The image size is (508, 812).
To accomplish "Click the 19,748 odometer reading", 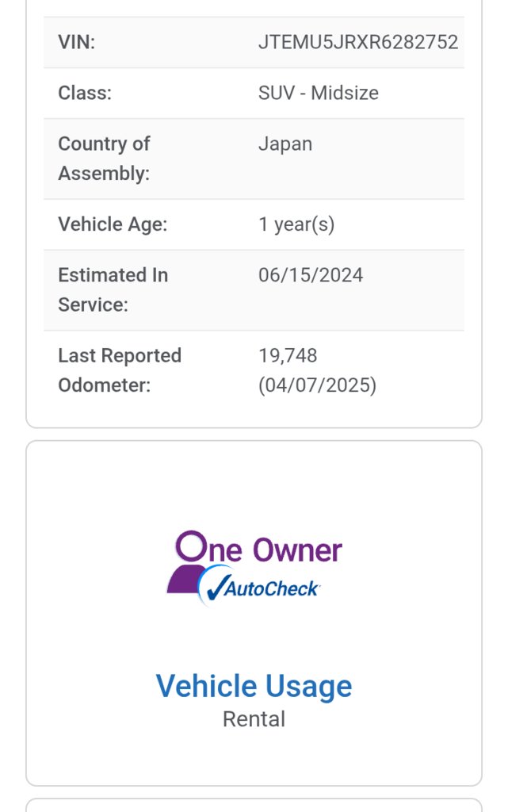I will [x=288, y=356].
